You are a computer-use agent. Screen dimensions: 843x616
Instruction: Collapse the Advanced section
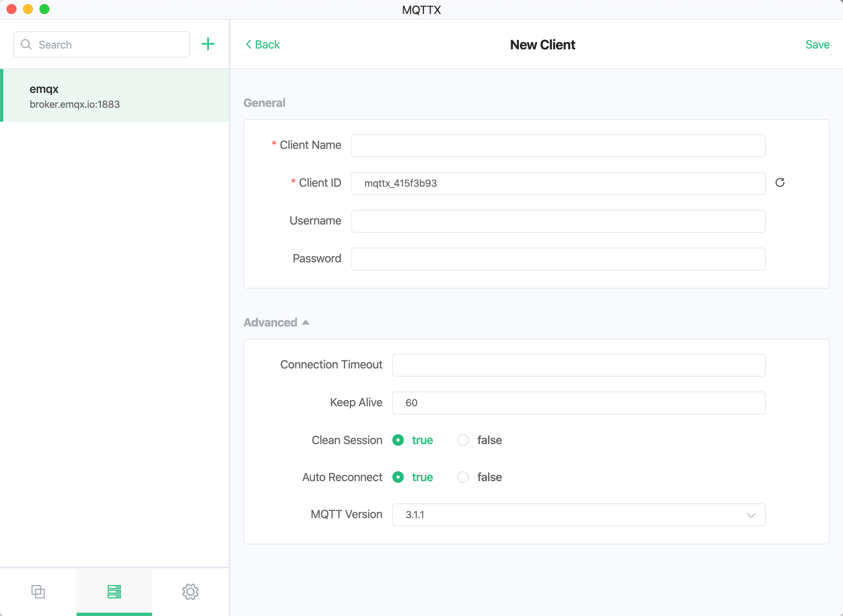pyautogui.click(x=276, y=322)
